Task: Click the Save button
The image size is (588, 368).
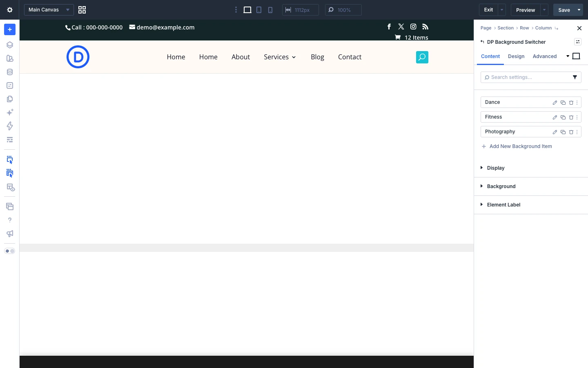Action: pos(564,10)
